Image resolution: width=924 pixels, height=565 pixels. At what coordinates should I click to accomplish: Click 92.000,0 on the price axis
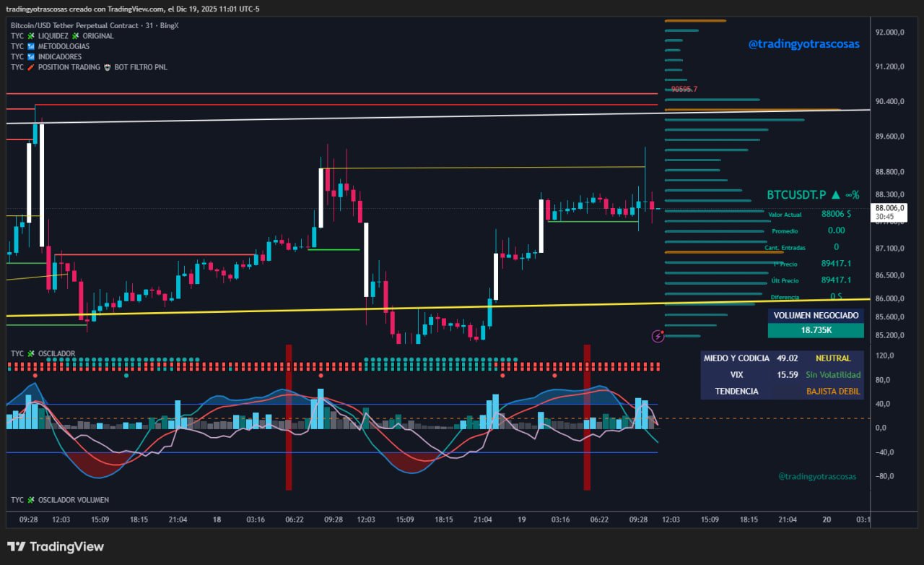tap(889, 33)
